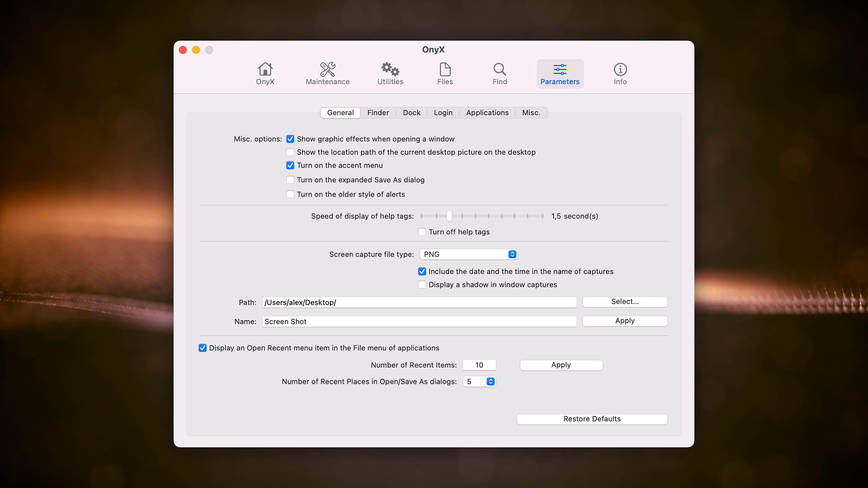Enable the older style of alerts
Image resolution: width=868 pixels, height=488 pixels.
point(290,194)
